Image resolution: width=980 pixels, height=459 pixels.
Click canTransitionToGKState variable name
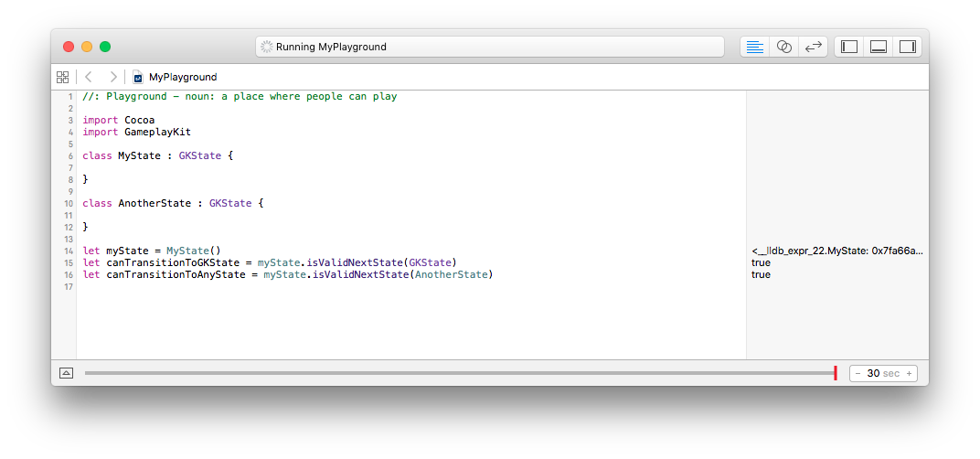[173, 262]
